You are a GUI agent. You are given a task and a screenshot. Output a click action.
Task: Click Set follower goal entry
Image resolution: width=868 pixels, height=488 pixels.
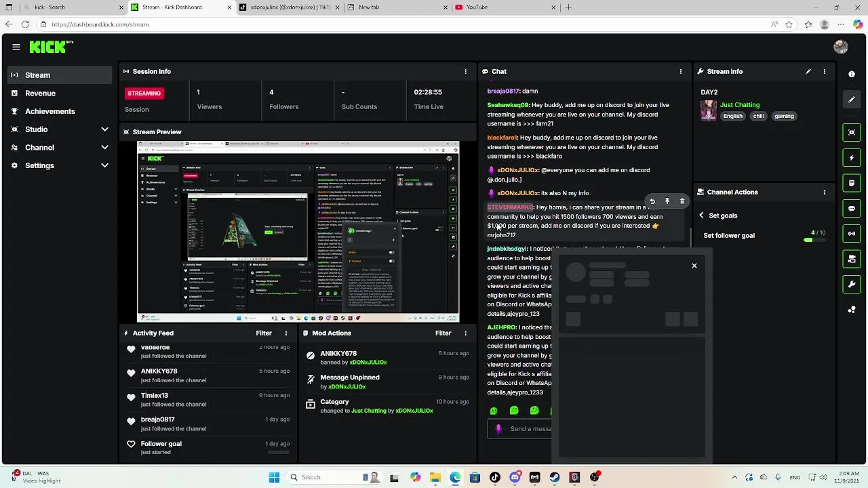[x=729, y=235]
